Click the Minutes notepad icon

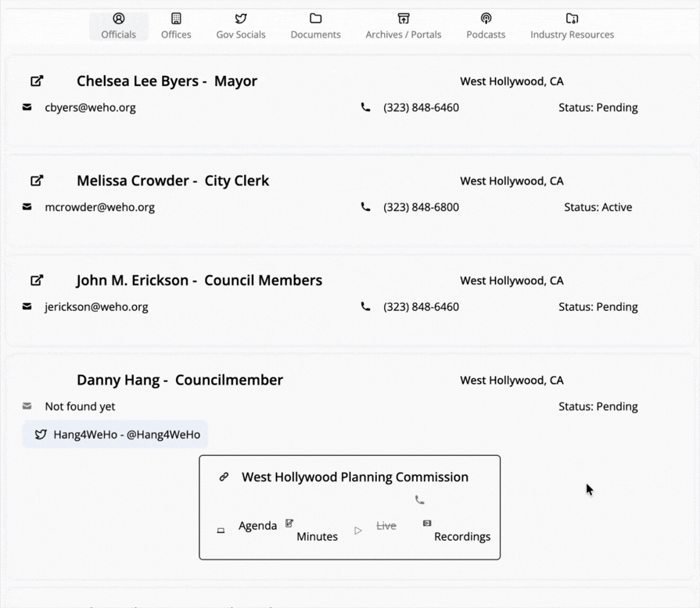pyautogui.click(x=289, y=524)
